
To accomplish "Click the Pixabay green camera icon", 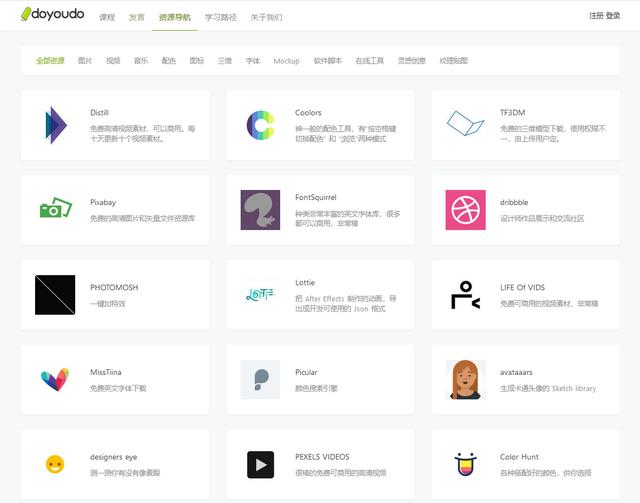I will click(x=56, y=207).
